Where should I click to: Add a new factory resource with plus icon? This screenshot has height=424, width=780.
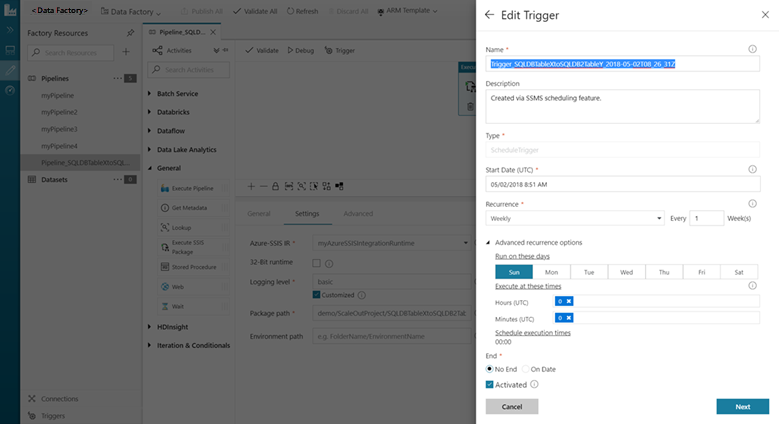point(126,52)
